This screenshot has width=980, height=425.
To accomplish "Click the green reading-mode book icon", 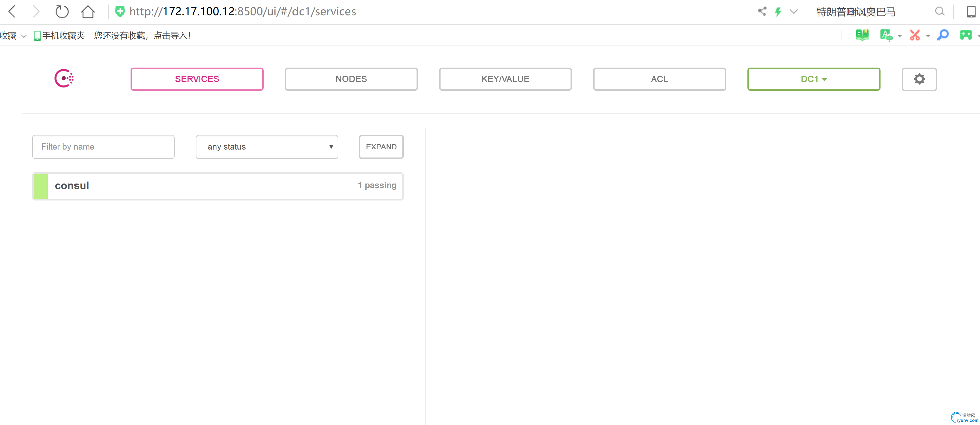I will point(862,35).
